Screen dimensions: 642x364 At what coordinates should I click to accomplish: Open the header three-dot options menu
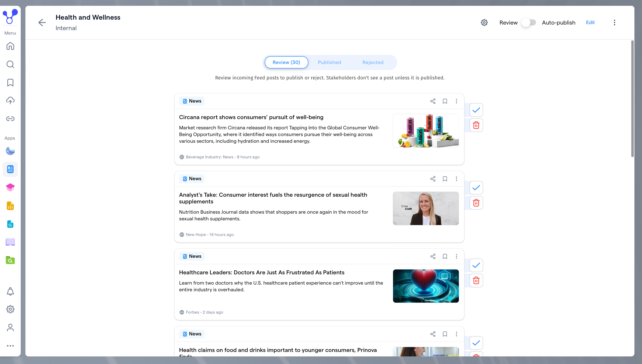tap(614, 23)
